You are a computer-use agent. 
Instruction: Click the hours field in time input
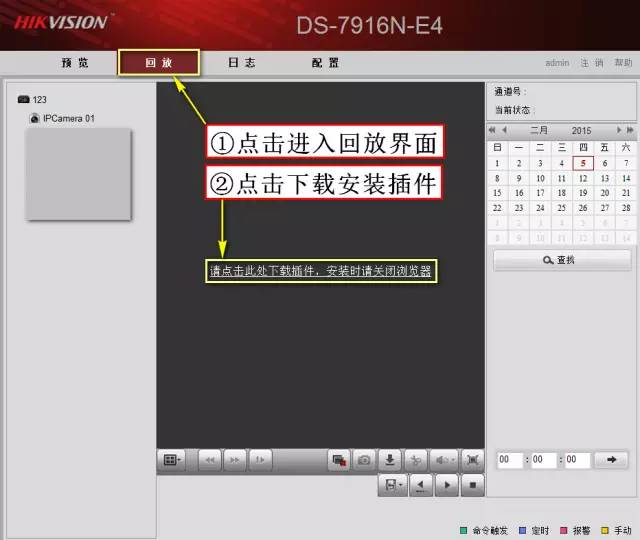click(x=510, y=460)
